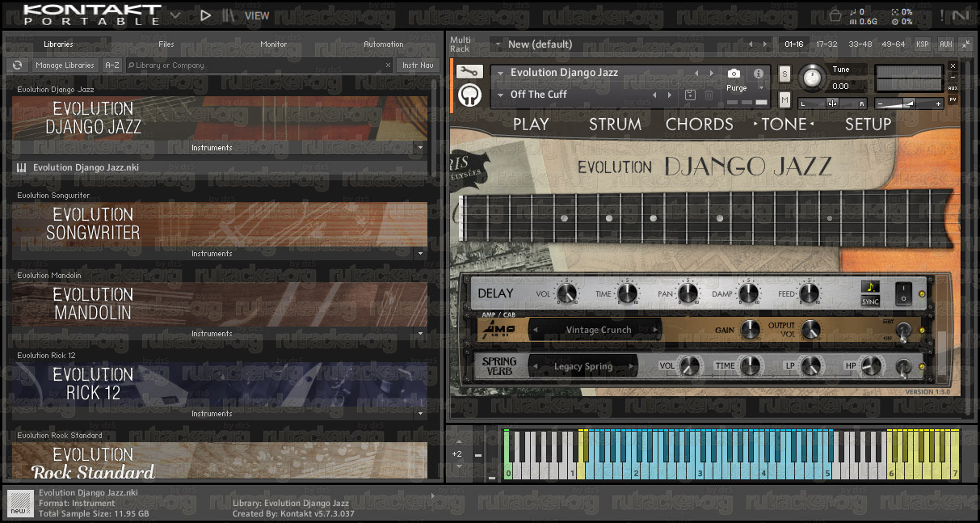980x523 pixels.
Task: Open the workspace layout icon in header
Action: point(229,15)
